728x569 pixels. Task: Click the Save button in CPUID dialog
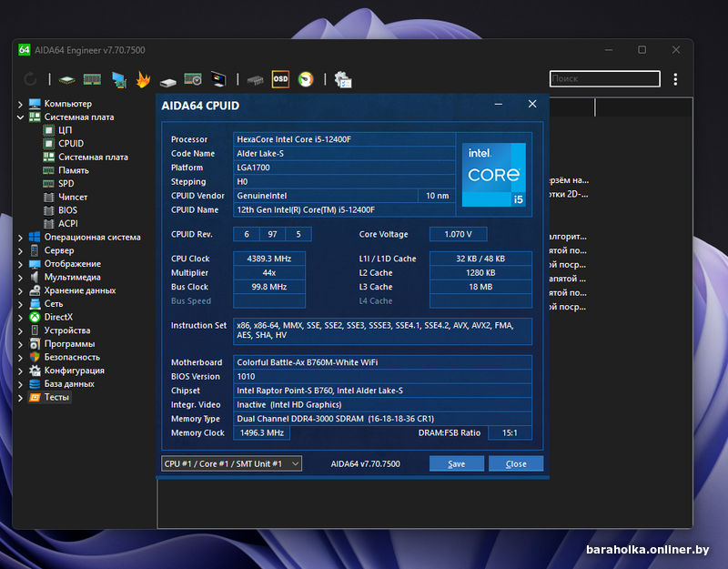(x=457, y=463)
